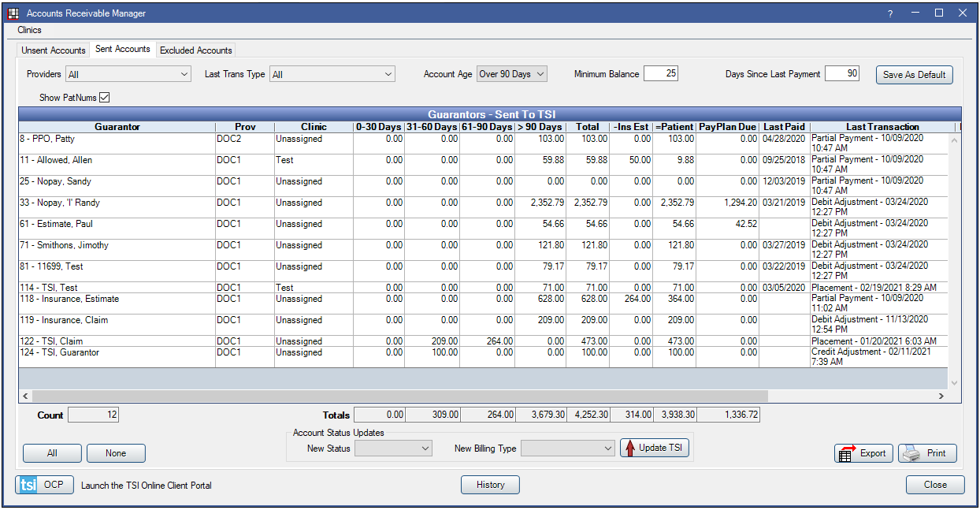Select the row '114 - TSI, Test'
Viewport: 980px width, 510px height.
tap(484, 288)
